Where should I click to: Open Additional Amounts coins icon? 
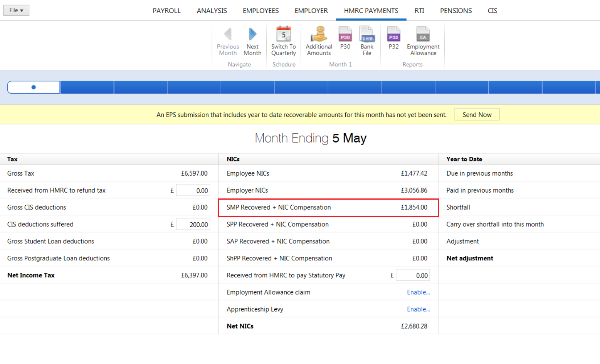point(319,34)
